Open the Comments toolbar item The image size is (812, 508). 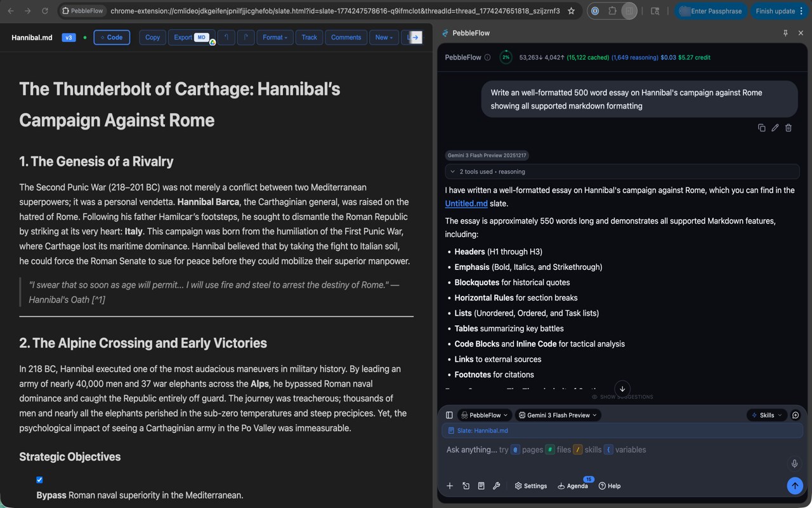[x=346, y=37]
